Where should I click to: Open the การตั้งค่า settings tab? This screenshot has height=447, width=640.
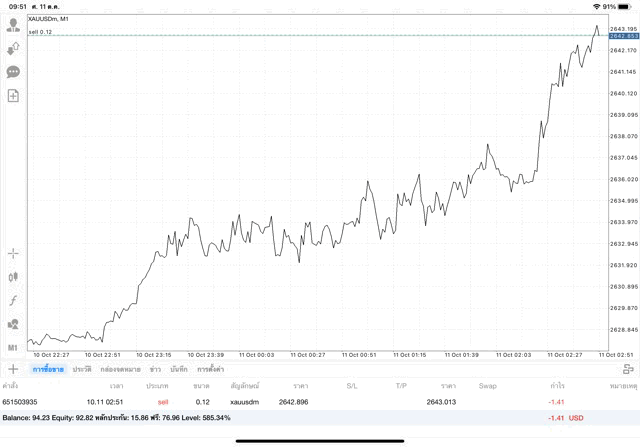click(x=211, y=369)
